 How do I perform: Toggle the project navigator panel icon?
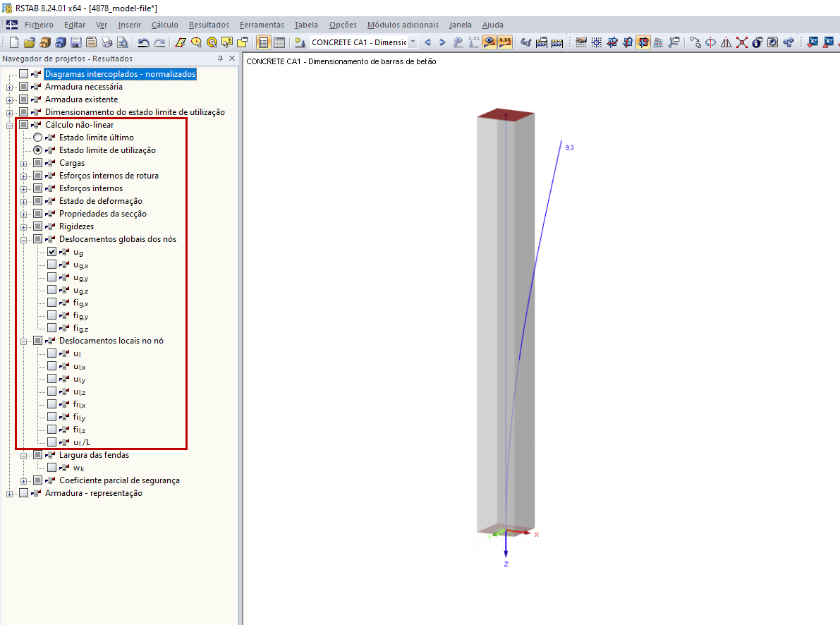click(x=264, y=42)
